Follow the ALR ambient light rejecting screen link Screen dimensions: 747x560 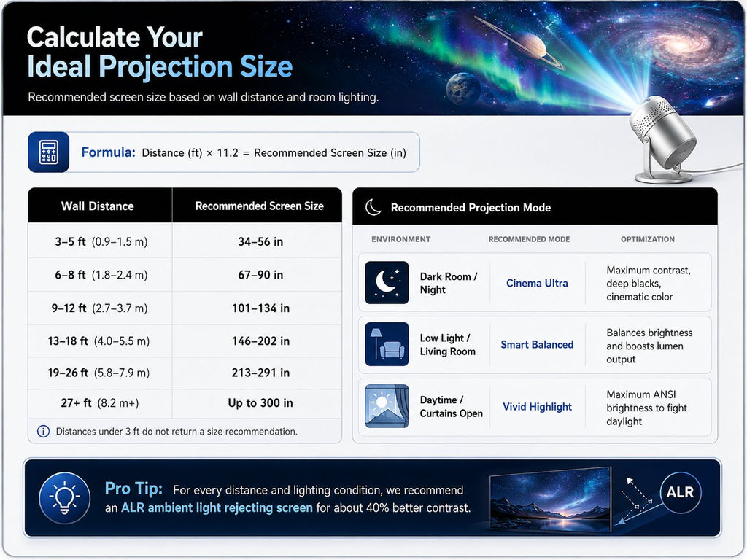pyautogui.click(x=217, y=507)
